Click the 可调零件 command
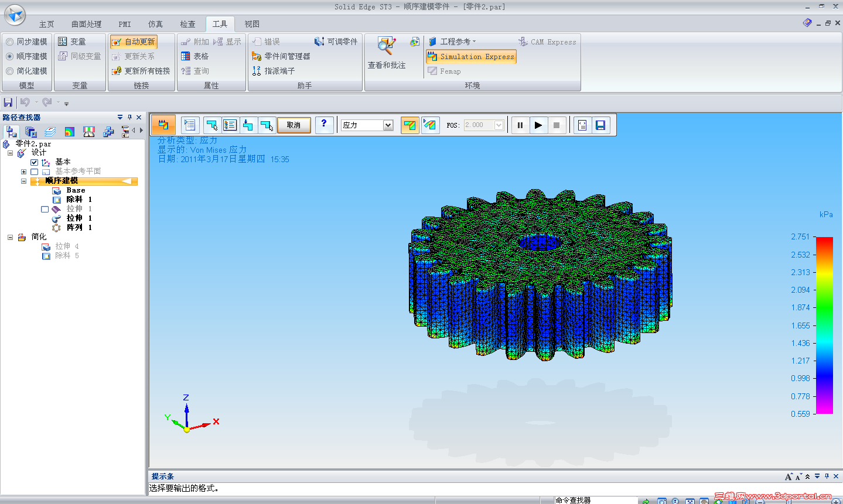843x504 pixels. click(x=336, y=42)
